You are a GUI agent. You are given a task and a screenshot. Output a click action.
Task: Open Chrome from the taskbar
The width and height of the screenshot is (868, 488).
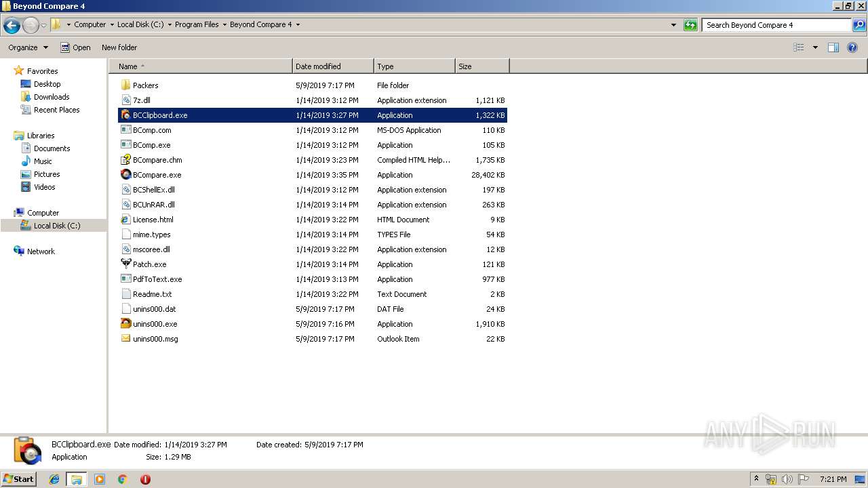pyautogui.click(x=122, y=479)
